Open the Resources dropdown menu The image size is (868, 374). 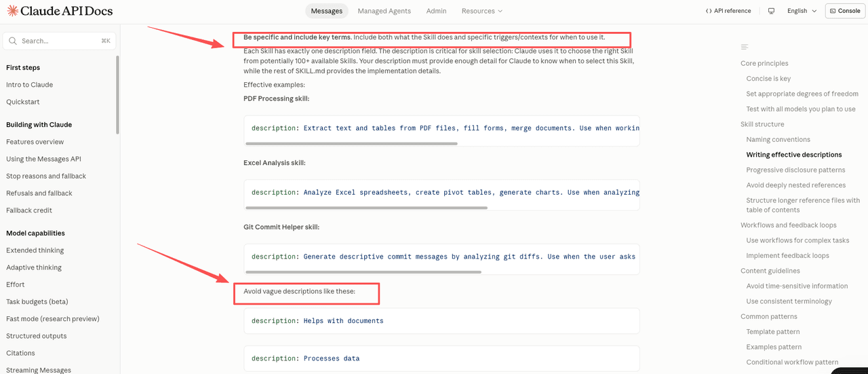pos(482,11)
